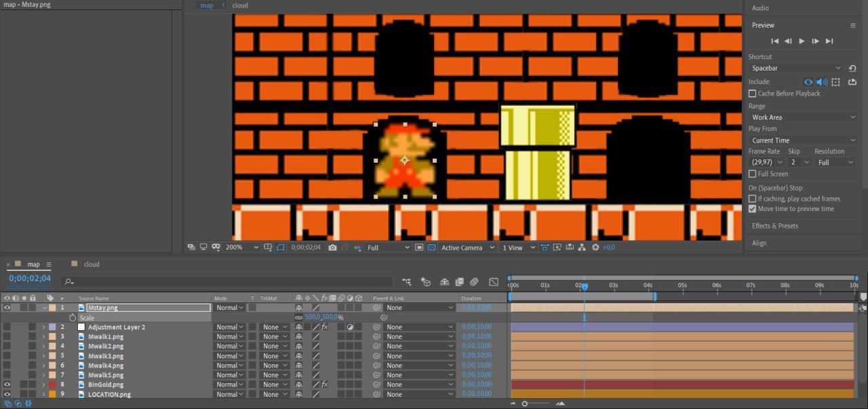This screenshot has height=409, width=868.
Task: Toggle pixel aspect ratio correction
Action: pyautogui.click(x=545, y=248)
